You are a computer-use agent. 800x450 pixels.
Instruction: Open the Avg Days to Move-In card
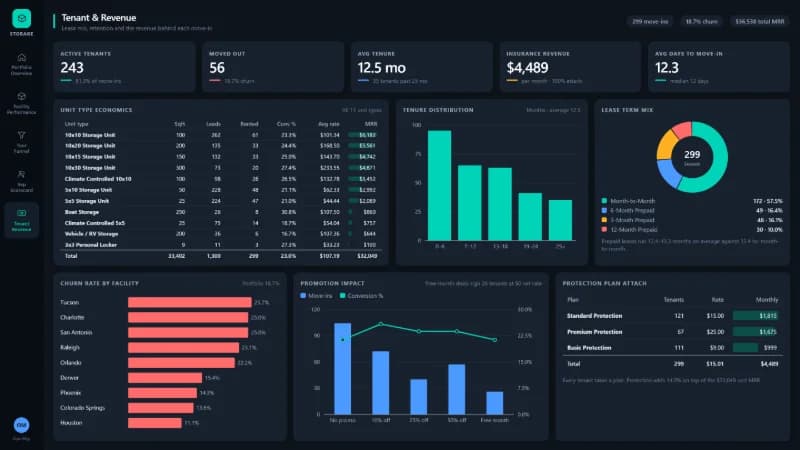(x=719, y=67)
